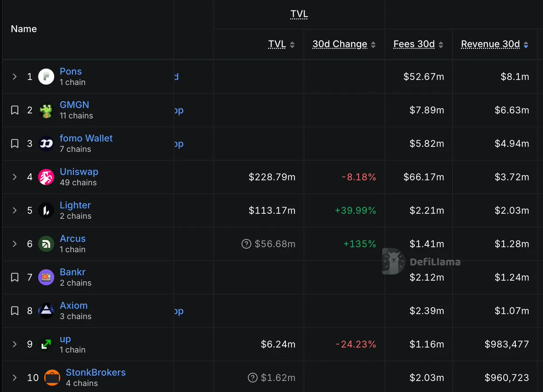Screen dimensions: 543x392
Task: Open the Uniswap protocol link
Action: [79, 172]
